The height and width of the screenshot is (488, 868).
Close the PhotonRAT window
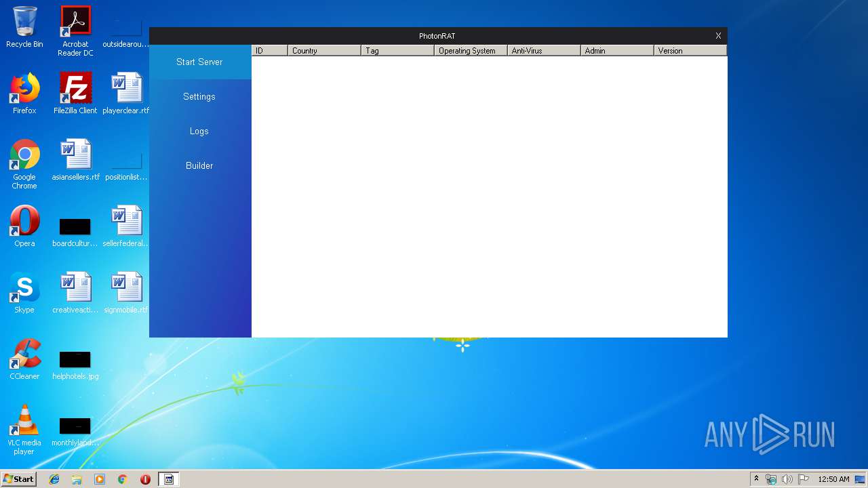click(718, 36)
